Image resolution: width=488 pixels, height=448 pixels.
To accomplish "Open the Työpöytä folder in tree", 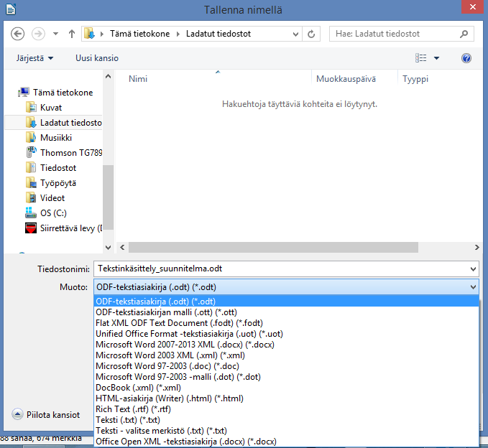I will [x=51, y=183].
